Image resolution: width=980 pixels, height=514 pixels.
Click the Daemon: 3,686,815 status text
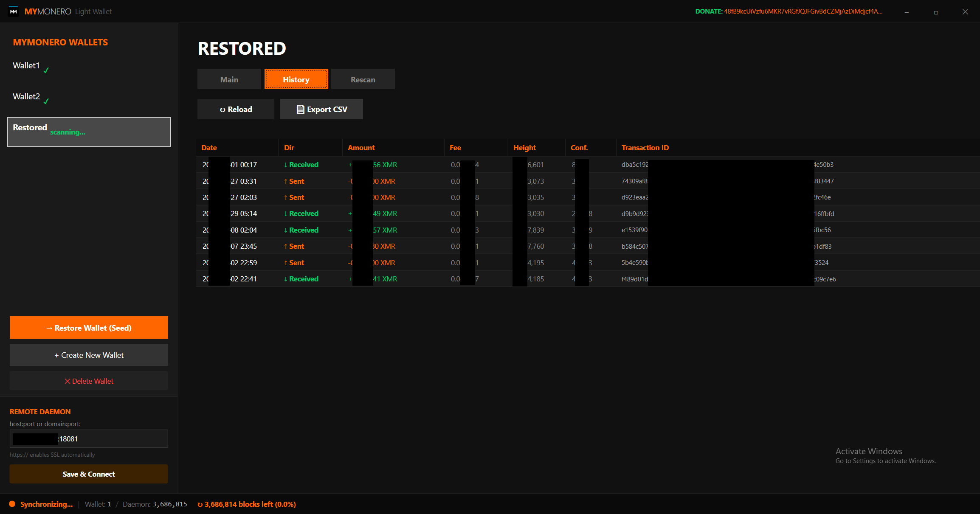[155, 504]
